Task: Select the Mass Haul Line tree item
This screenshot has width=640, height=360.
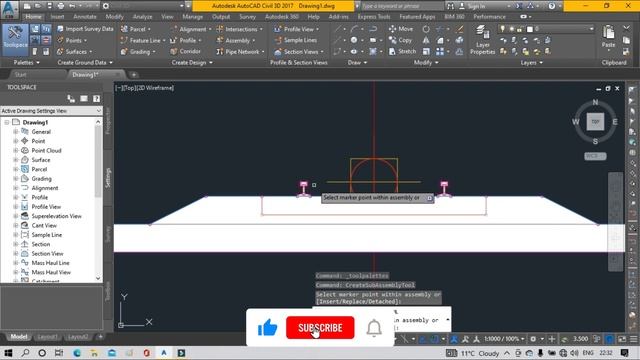Action: click(50, 263)
